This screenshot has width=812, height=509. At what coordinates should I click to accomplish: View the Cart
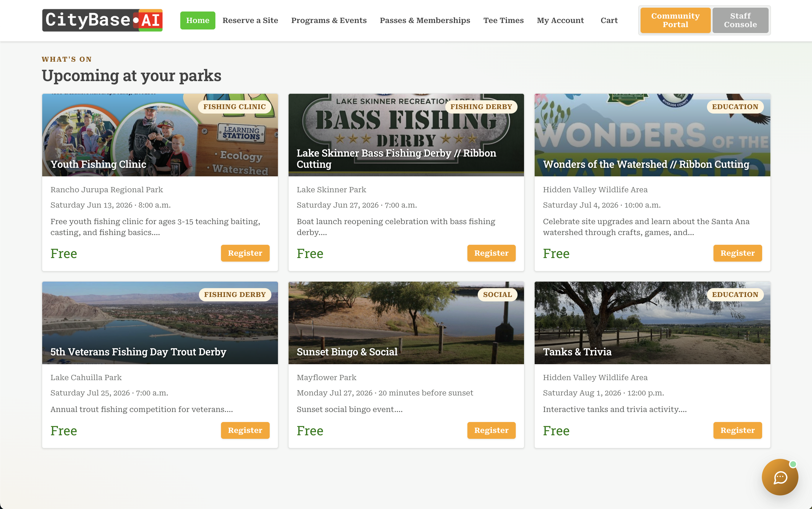click(609, 21)
